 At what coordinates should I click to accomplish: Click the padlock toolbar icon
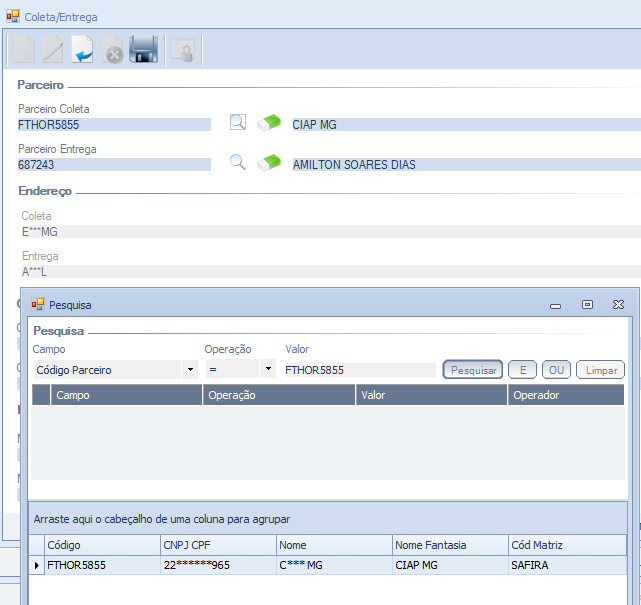point(182,50)
